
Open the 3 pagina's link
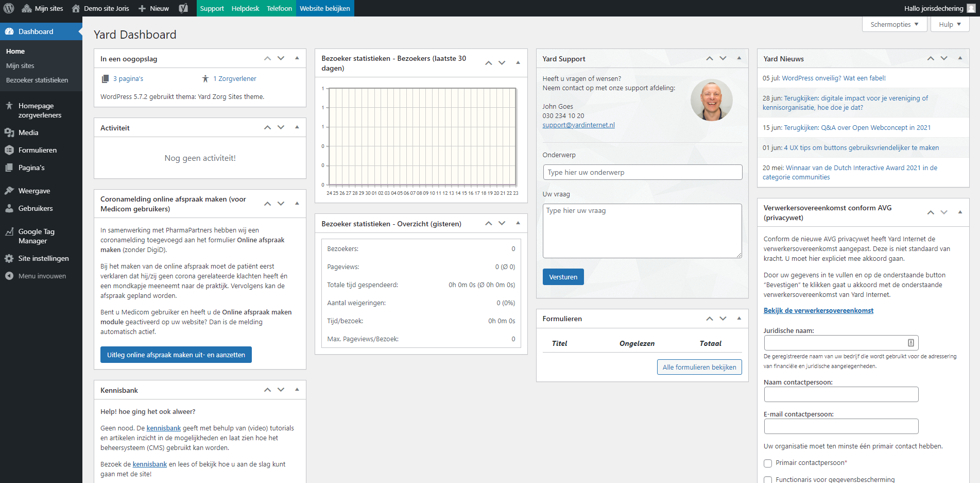pos(128,79)
